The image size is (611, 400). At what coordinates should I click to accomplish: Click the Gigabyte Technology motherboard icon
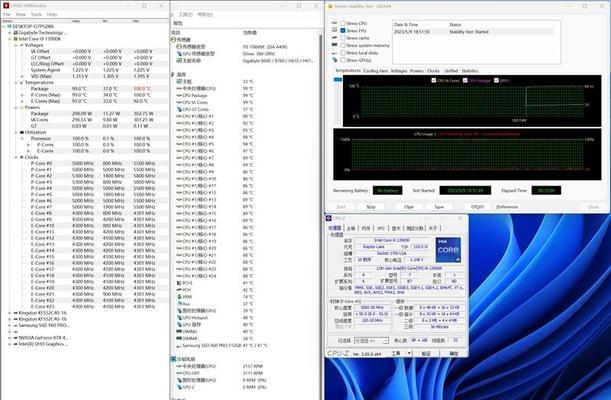click(16, 33)
